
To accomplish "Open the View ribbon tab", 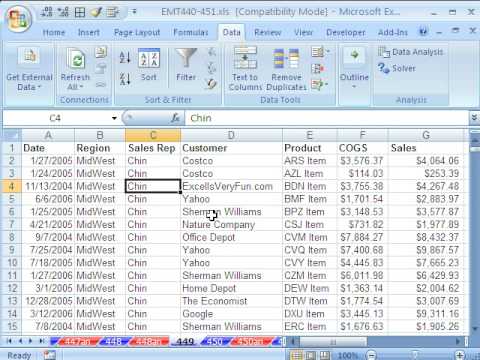I will click(303, 32).
